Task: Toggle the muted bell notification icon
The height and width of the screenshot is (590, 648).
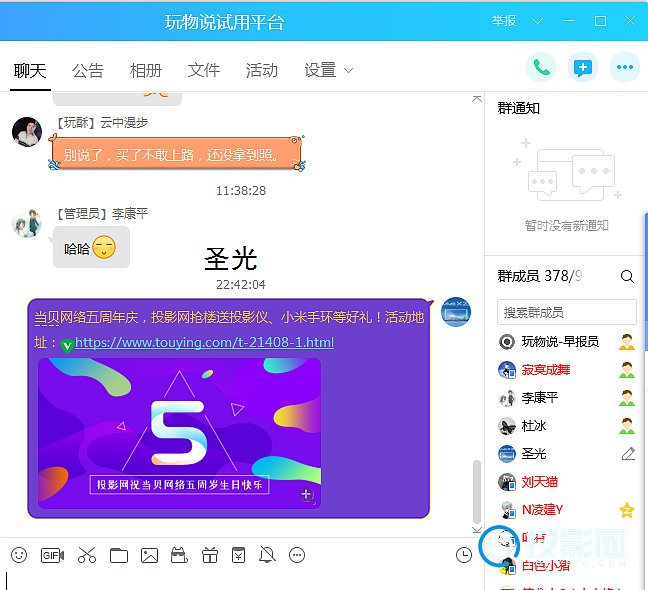Action: tap(267, 555)
